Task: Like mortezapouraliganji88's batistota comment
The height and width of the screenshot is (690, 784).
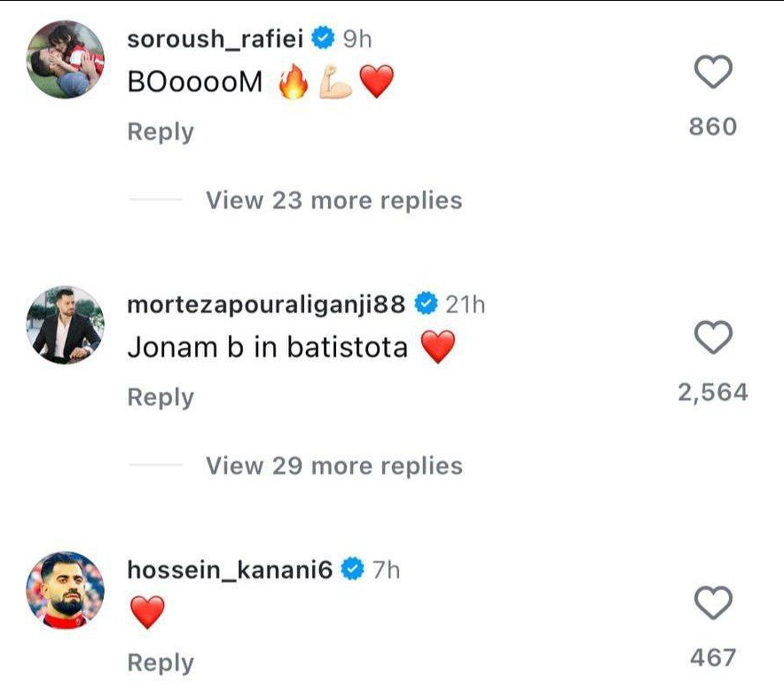Action: 713,338
